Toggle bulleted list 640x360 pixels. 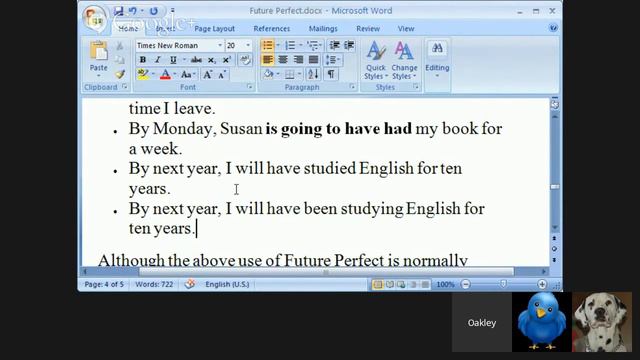pyautogui.click(x=267, y=45)
